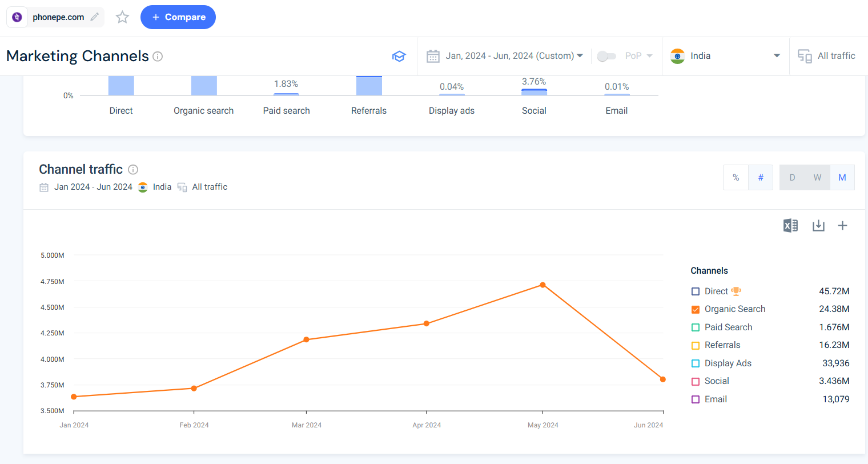Switch chart to number (#) view
868x464 pixels.
point(761,178)
